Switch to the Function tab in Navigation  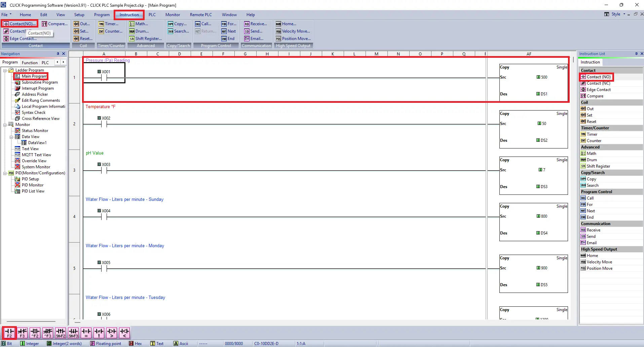tap(30, 62)
